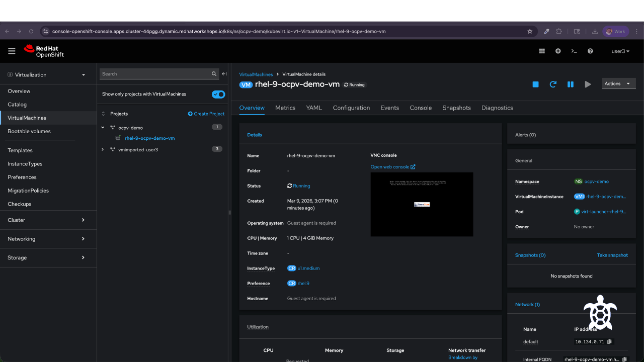644x362 pixels.
Task: Open the application launcher grid
Action: point(542,51)
